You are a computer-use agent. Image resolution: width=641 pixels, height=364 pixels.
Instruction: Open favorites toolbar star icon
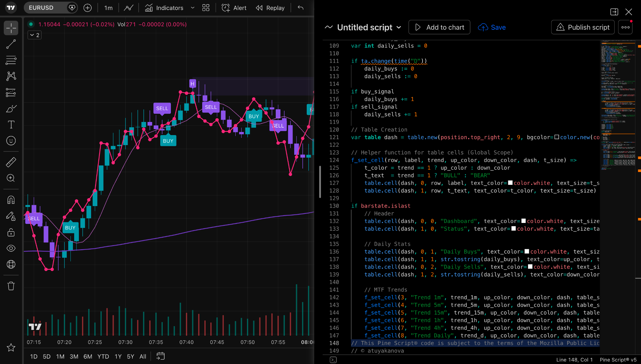[11, 347]
